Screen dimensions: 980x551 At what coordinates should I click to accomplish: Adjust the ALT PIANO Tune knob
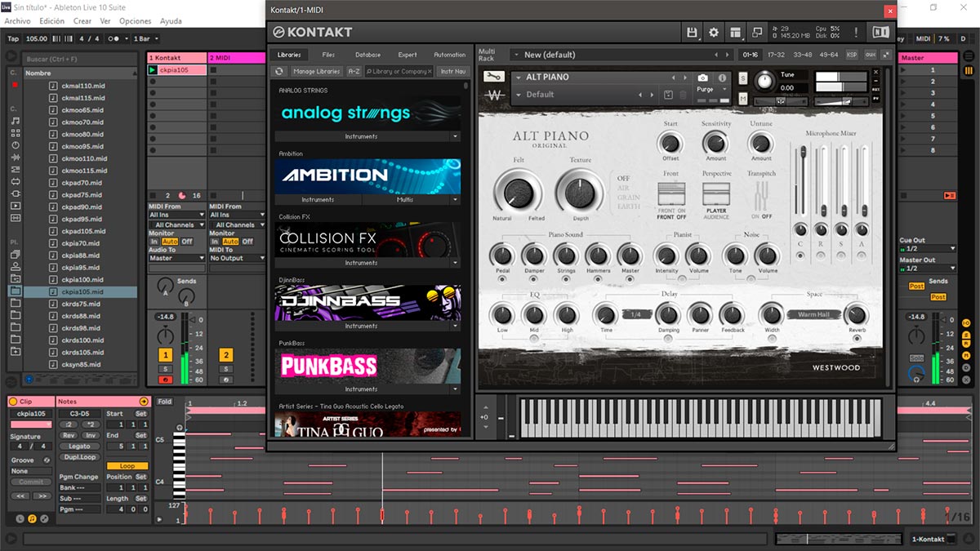(764, 81)
